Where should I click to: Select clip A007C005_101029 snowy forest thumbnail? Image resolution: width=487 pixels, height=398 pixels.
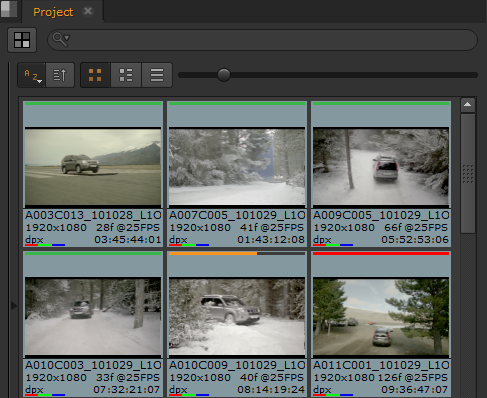click(x=237, y=167)
